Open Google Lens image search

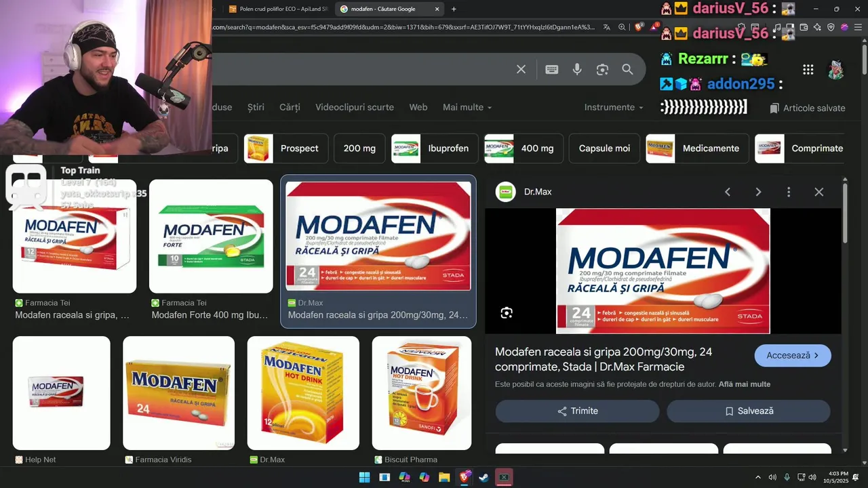pyautogui.click(x=602, y=69)
